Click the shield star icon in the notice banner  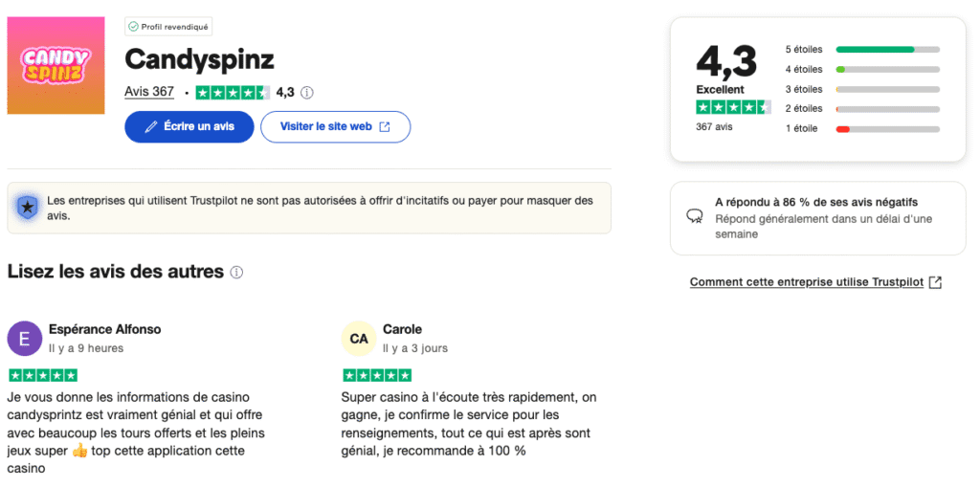tap(29, 205)
